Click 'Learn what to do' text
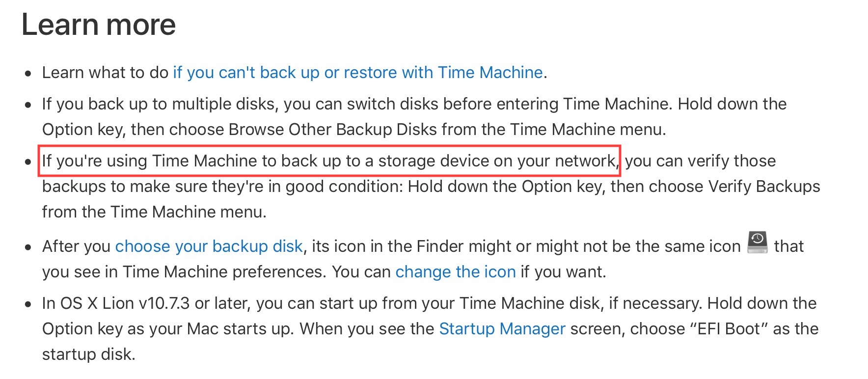 pyautogui.click(x=105, y=73)
